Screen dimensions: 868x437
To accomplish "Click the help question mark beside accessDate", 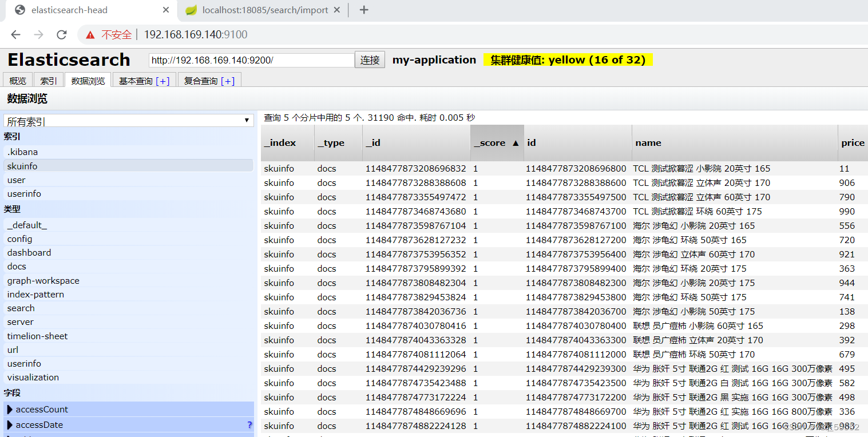I will 249,425.
